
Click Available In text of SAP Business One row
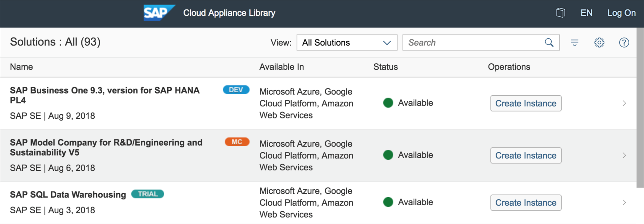[306, 103]
